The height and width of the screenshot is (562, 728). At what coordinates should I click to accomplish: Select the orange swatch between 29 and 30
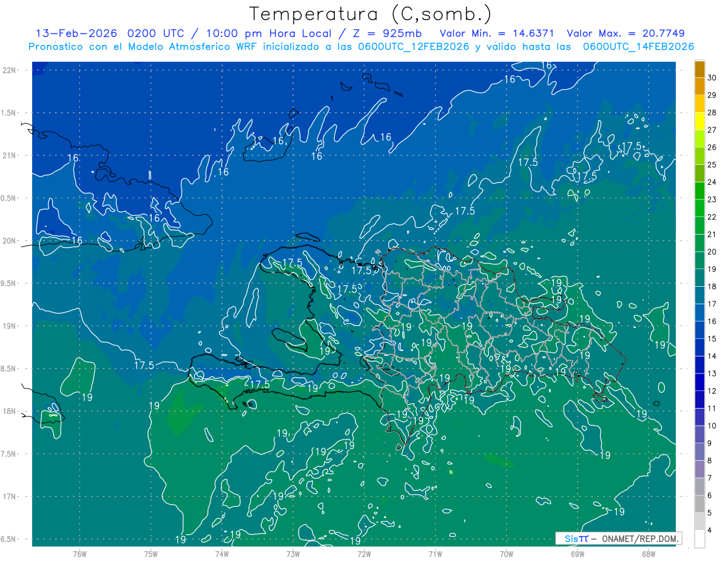(699, 87)
